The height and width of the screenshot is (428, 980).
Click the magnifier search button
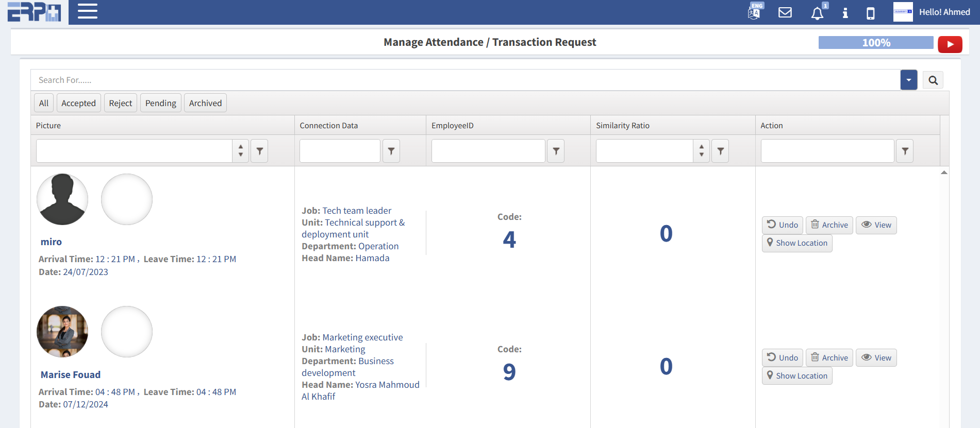coord(933,80)
